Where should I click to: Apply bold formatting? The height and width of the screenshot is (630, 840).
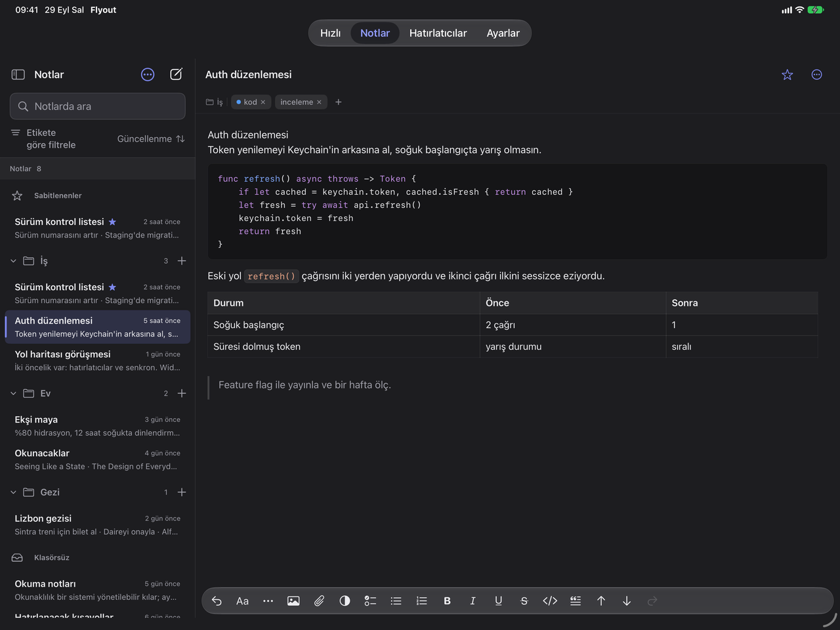pos(447,601)
